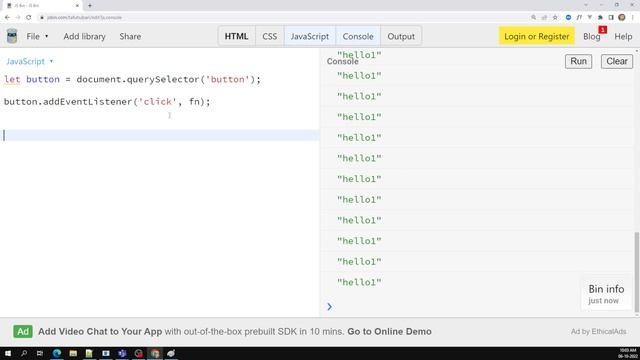Clear the console output
Image resolution: width=640 pixels, height=360 pixels.
coord(616,61)
